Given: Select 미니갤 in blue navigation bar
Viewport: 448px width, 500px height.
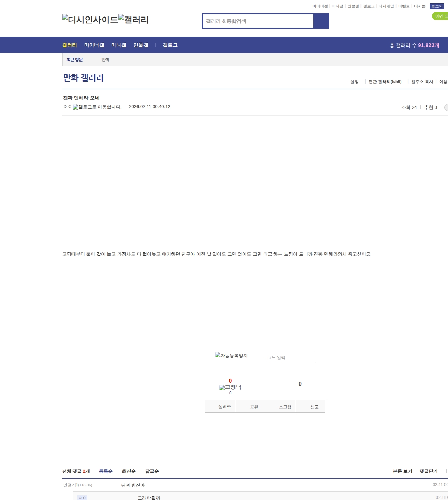Looking at the screenshot, I should click(119, 45).
